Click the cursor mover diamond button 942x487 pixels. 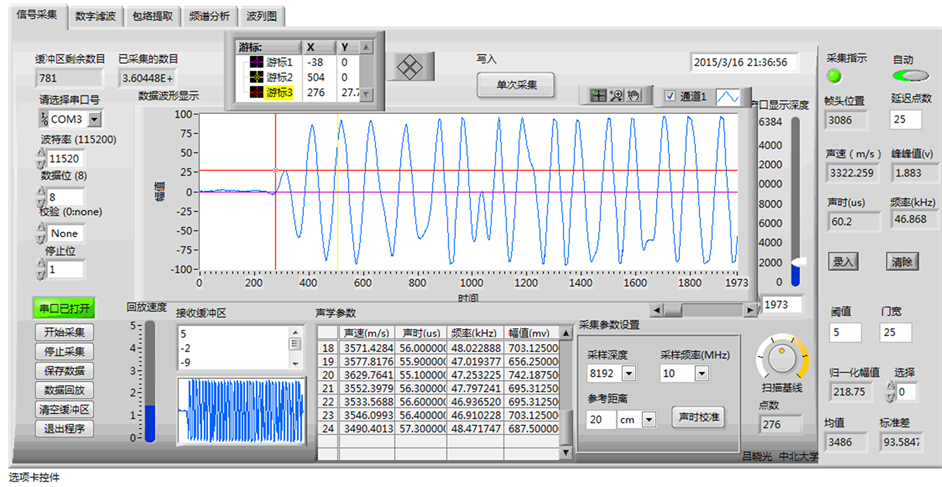[x=406, y=68]
